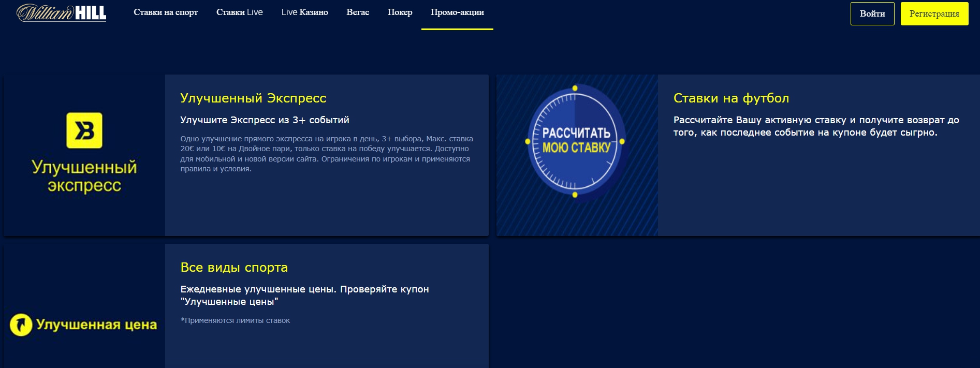Click the yellow arrow Улучшенная цена icon

(21, 325)
